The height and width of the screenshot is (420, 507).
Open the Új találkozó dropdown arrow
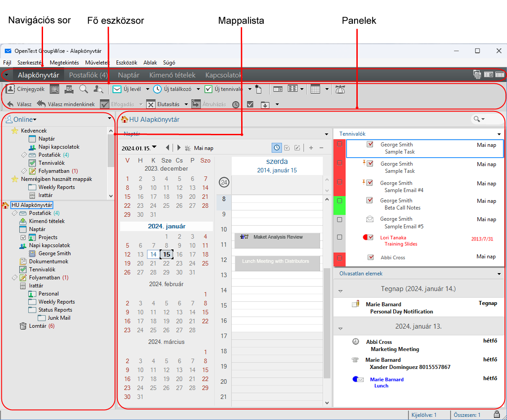[x=198, y=89]
